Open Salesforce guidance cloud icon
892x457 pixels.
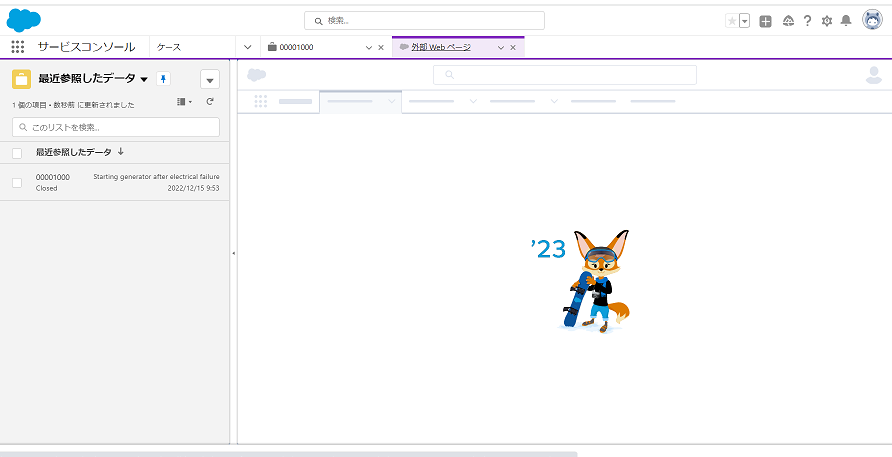(788, 21)
